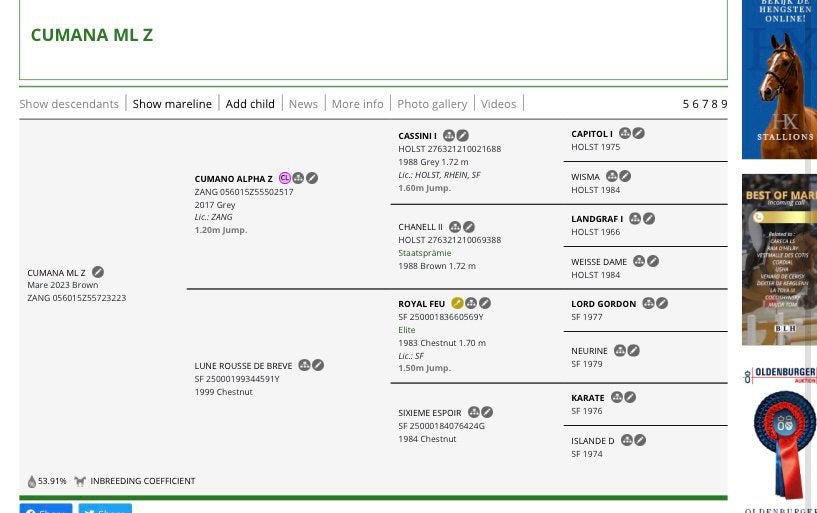The image size is (817, 513).
Task: Open the News tab
Action: point(303,104)
